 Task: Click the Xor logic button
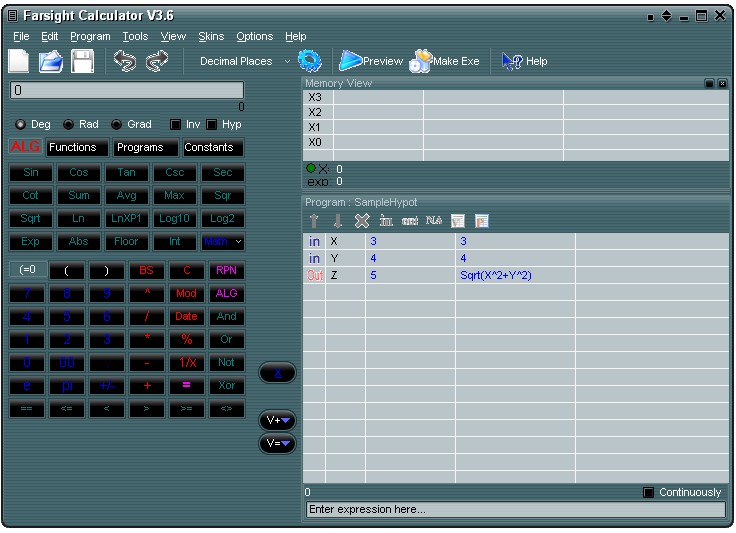click(226, 385)
